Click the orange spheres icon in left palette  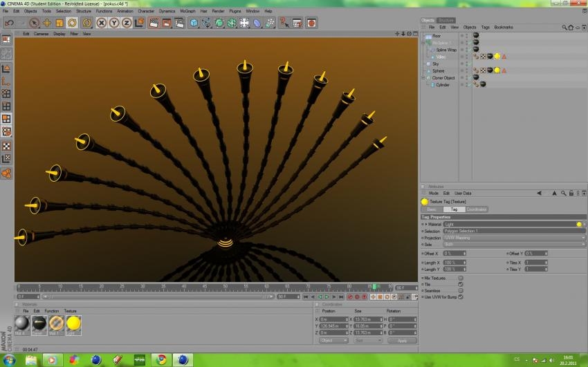pos(6,173)
